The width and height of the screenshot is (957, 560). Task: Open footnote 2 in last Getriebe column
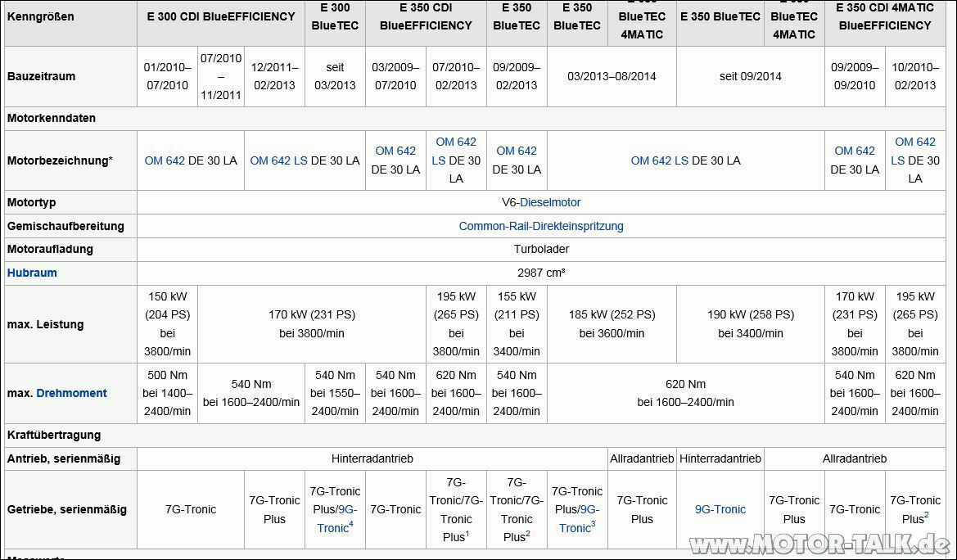926,516
